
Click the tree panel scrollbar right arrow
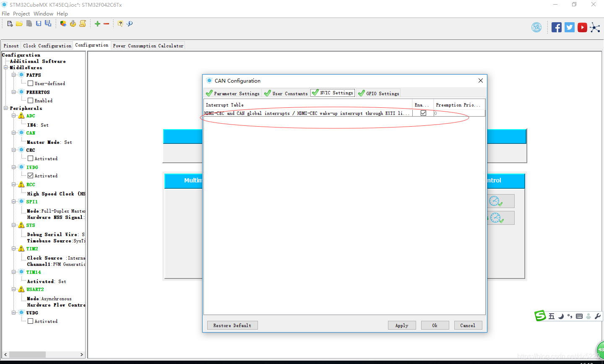pos(81,354)
